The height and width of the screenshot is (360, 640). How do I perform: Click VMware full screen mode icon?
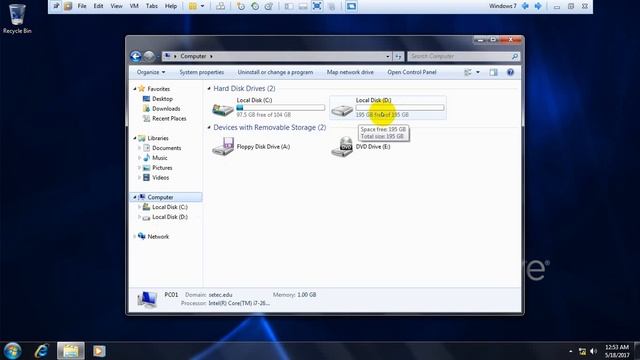tap(317, 6)
